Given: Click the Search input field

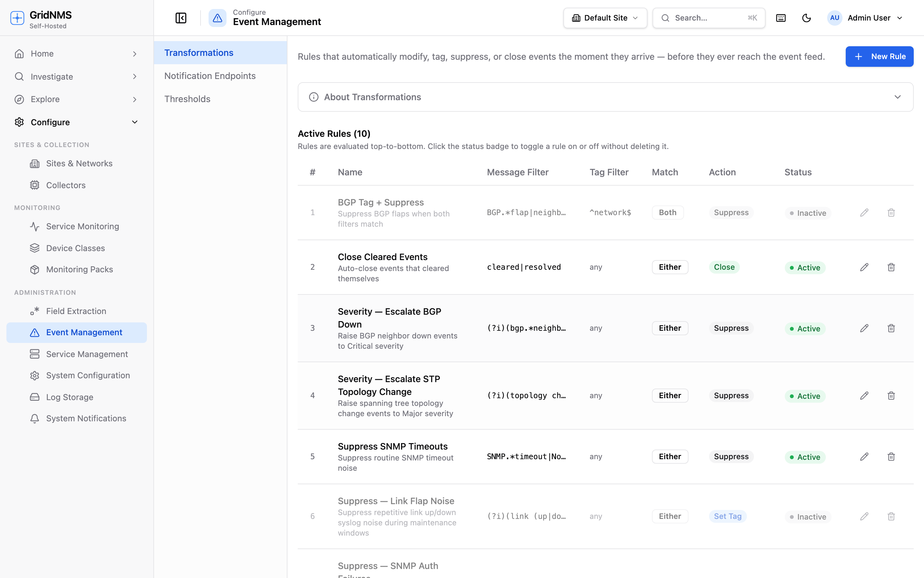Looking at the screenshot, I should click(709, 18).
